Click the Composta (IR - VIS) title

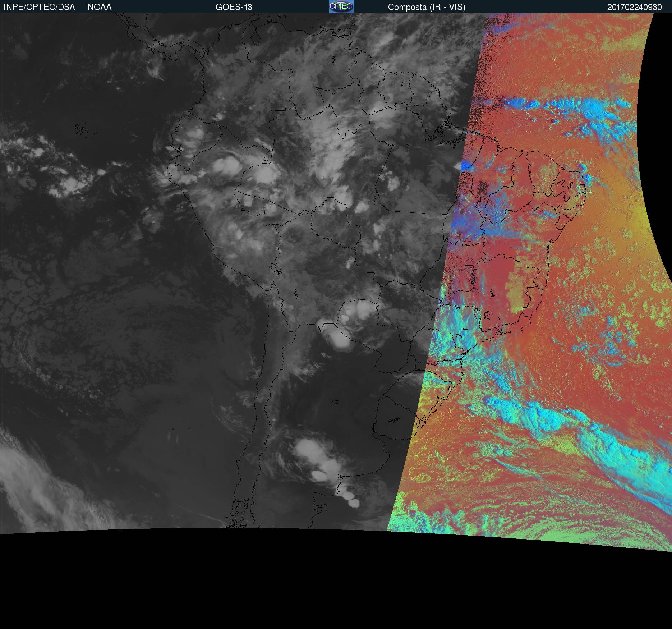[427, 7]
